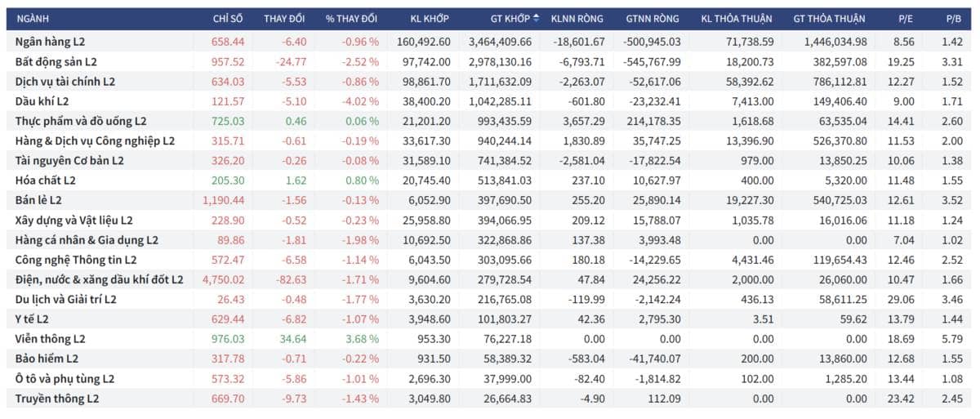
Task: Select Điện, nước & xăng dầu khí đốt L2
Action: 100,279
